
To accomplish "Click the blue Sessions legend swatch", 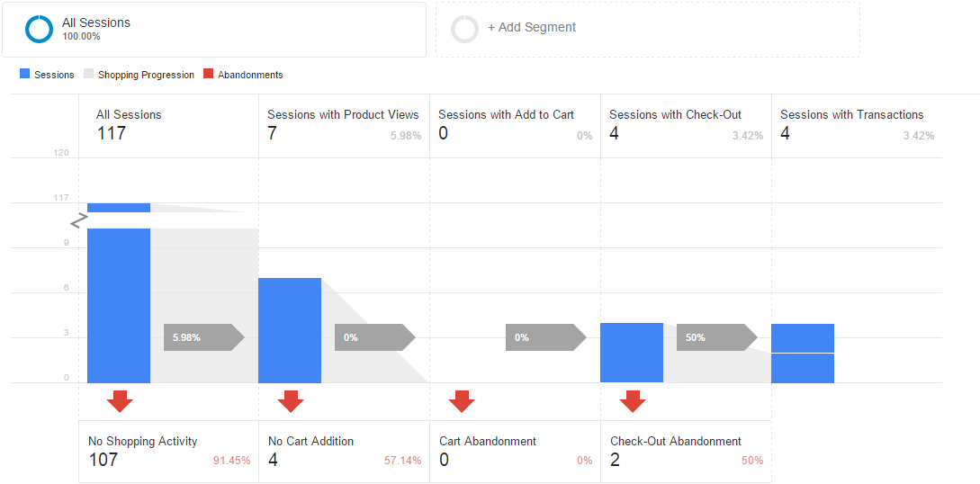I will click(x=25, y=74).
